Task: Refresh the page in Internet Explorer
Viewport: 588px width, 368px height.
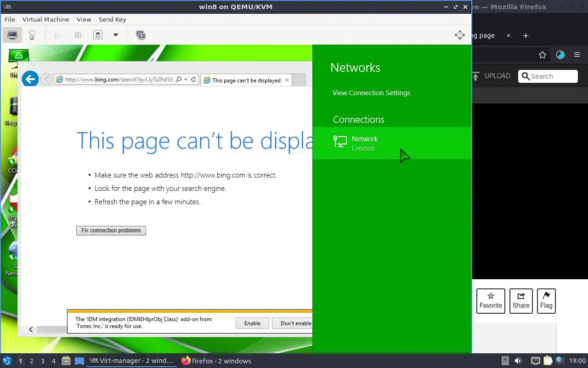Action: coord(194,80)
